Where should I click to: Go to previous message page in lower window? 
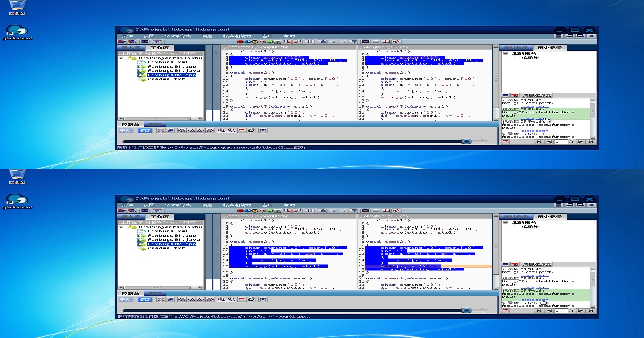click(550, 311)
